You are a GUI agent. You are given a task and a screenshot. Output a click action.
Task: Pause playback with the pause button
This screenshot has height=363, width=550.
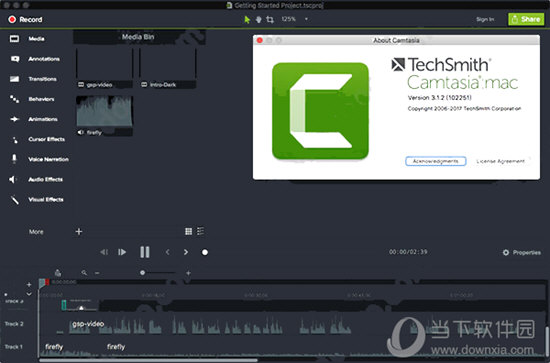tap(145, 252)
